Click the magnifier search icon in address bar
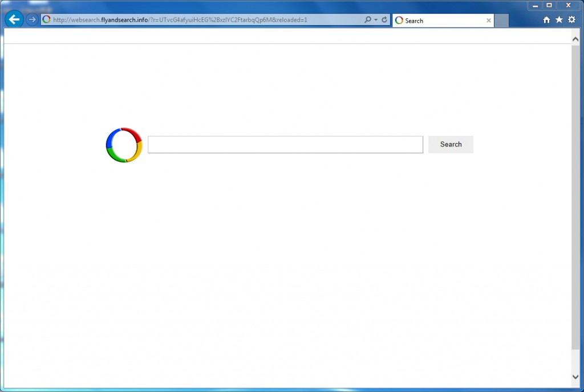 click(x=368, y=19)
